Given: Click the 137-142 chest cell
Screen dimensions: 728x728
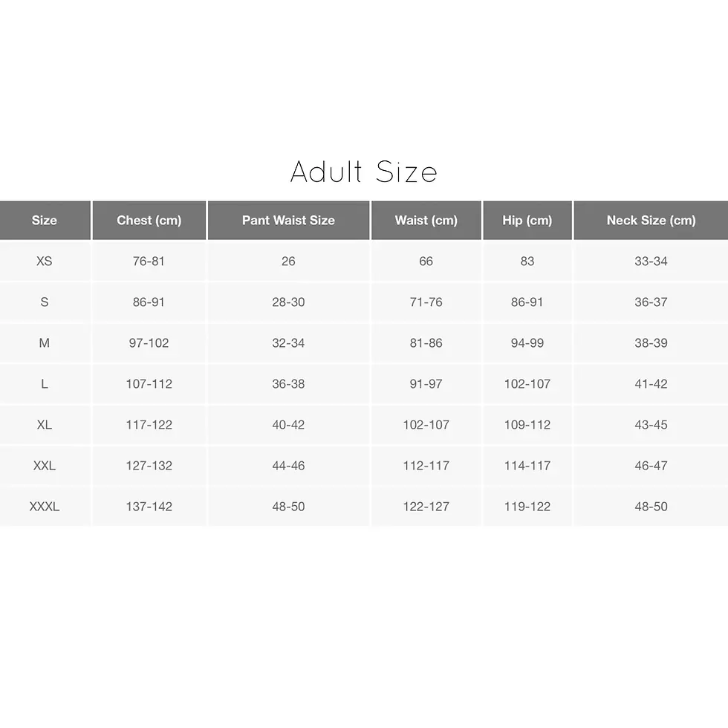Looking at the screenshot, I should click(x=149, y=507).
